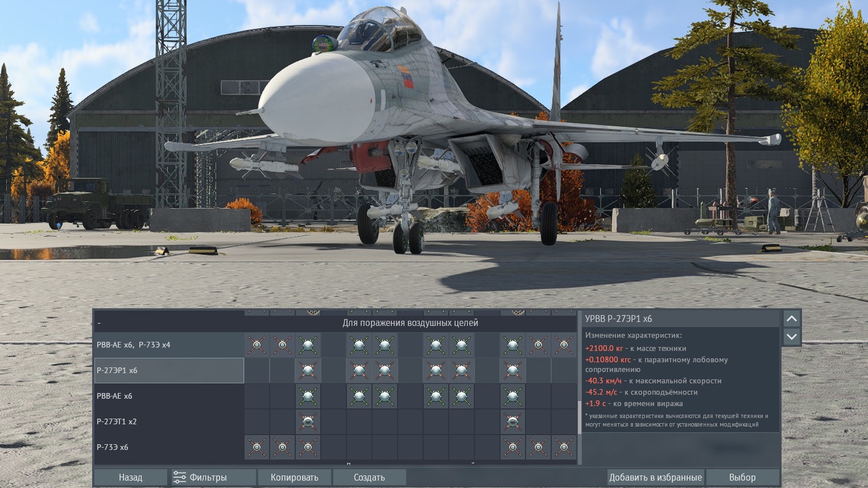This screenshot has width=868, height=488.
Task: Click left missile icon in Р-27ЭТ1 x2 row
Action: pyautogui.click(x=308, y=421)
